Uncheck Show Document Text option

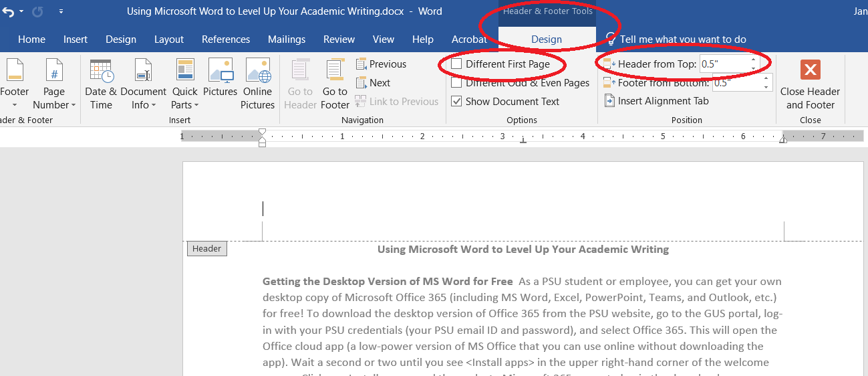(x=456, y=102)
